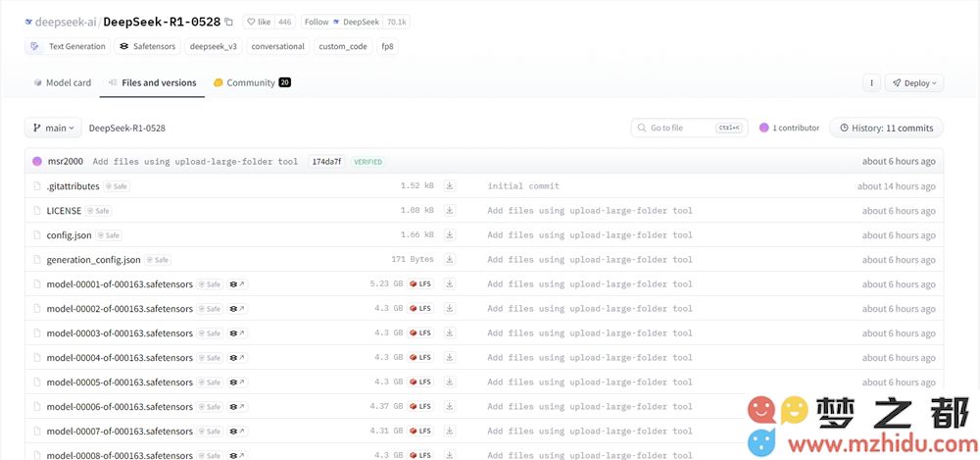Open History: 11 commits
This screenshot has height=460, width=980.
tap(886, 128)
